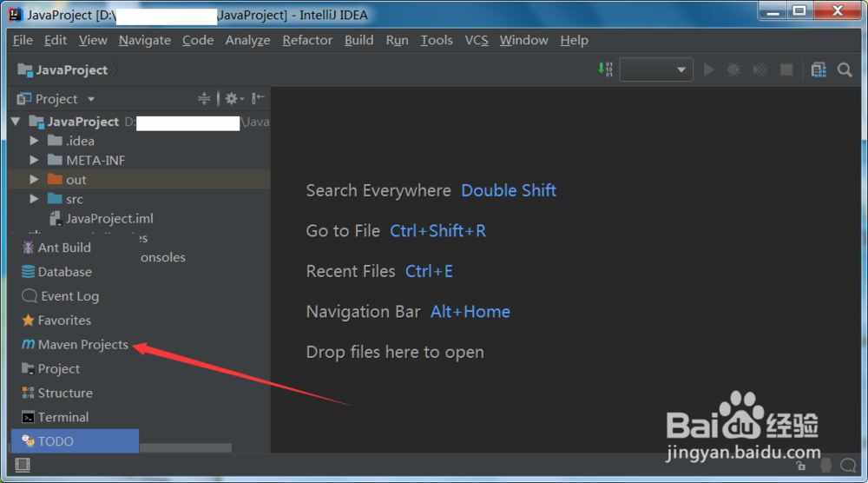
Task: Open the File menu
Action: coord(23,41)
